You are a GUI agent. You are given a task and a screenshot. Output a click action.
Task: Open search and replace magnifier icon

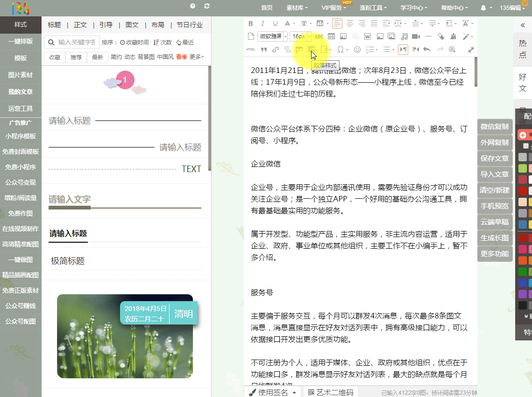click(452, 50)
